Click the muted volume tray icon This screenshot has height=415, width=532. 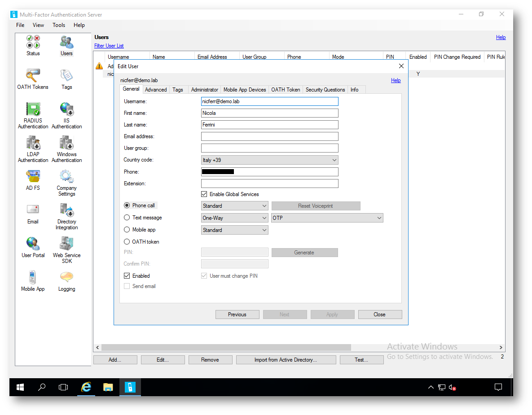pos(452,387)
